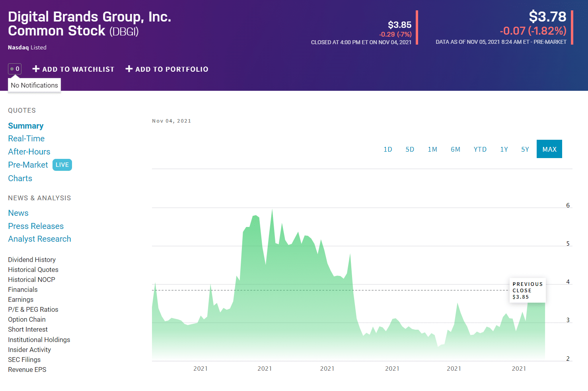Open the After-Hours quotes link

[29, 152]
